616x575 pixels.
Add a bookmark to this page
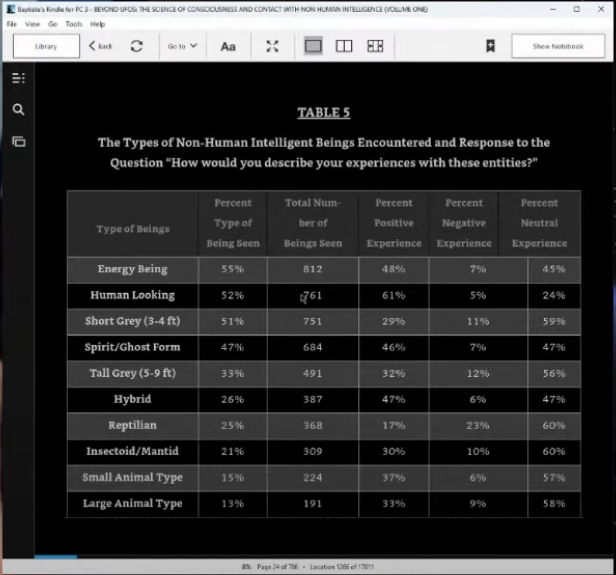490,46
